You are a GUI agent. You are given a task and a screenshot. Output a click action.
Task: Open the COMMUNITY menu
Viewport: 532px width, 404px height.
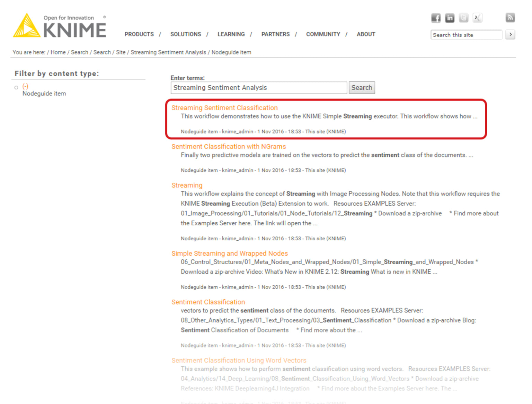[x=323, y=34]
